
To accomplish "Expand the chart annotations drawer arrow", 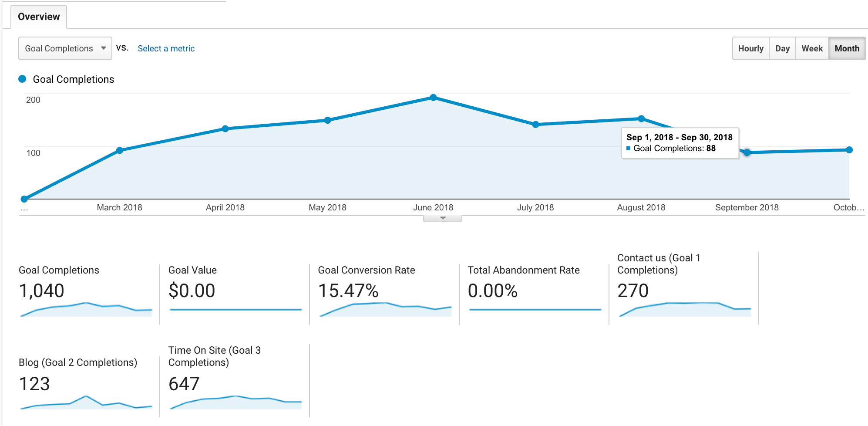I will (443, 218).
